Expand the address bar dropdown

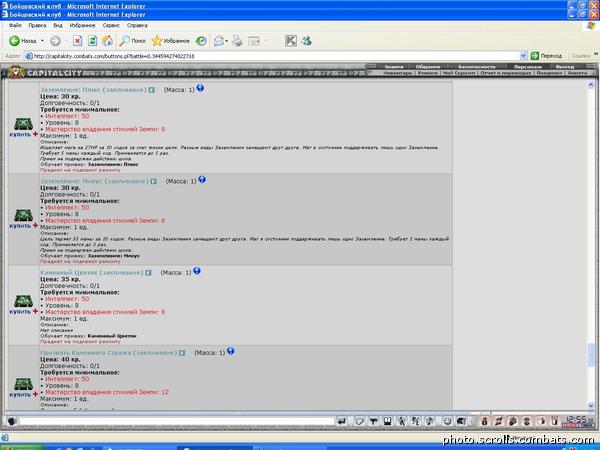coord(523,56)
